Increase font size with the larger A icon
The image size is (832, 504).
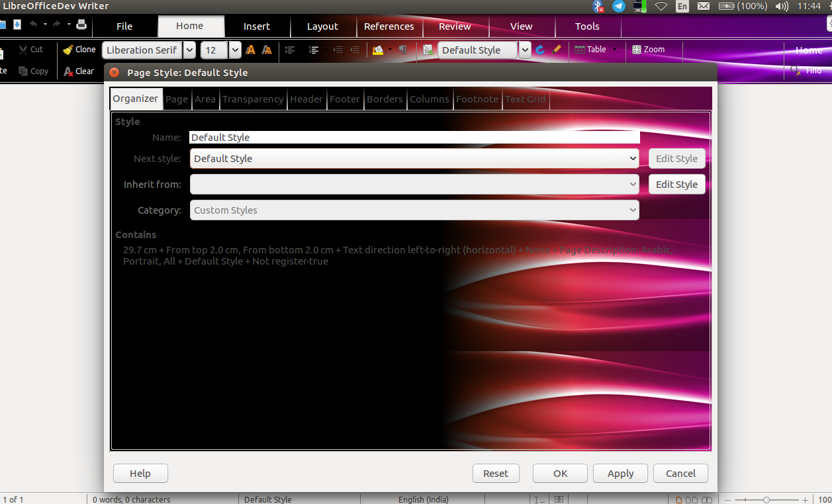(x=250, y=50)
